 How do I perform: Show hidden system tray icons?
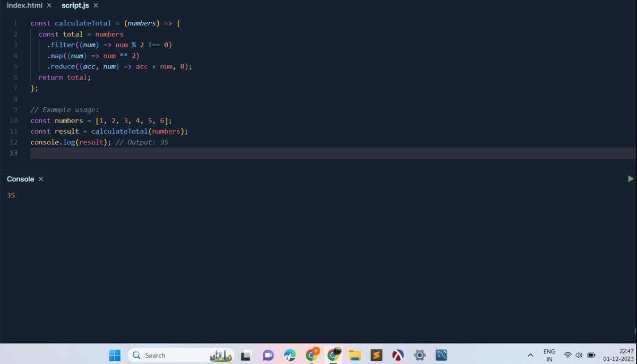[x=530, y=355]
